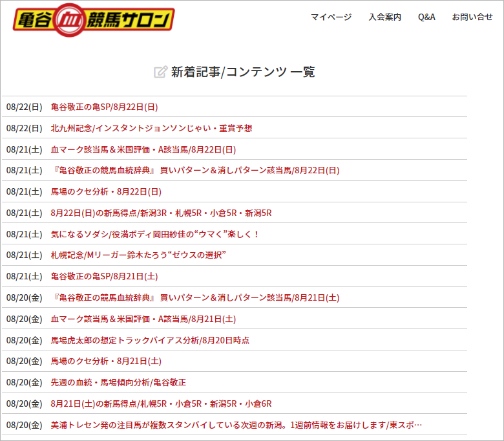Open the Q&A menu item
This screenshot has width=504, height=441.
tap(426, 17)
